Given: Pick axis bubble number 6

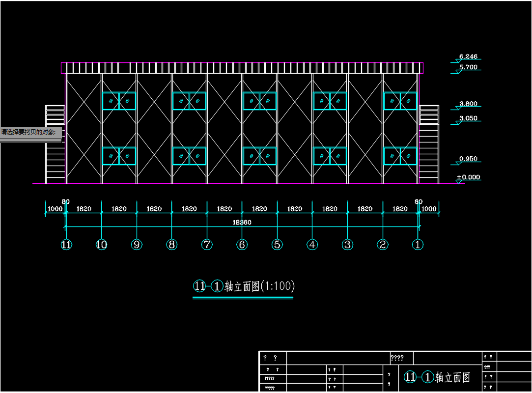Looking at the screenshot, I should 242,244.
